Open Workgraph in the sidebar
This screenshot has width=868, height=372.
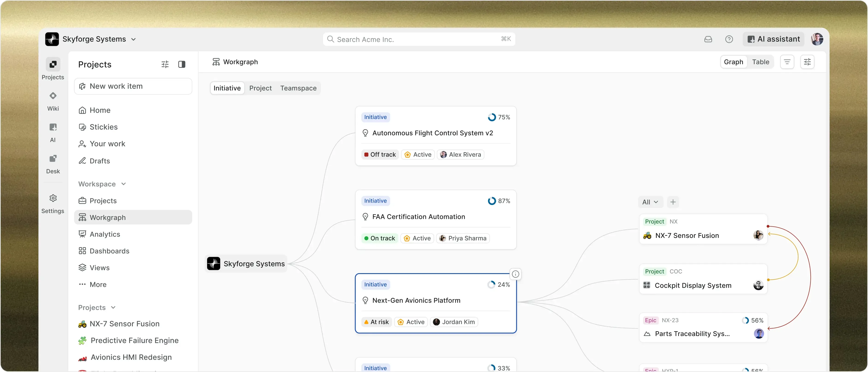click(x=133, y=218)
